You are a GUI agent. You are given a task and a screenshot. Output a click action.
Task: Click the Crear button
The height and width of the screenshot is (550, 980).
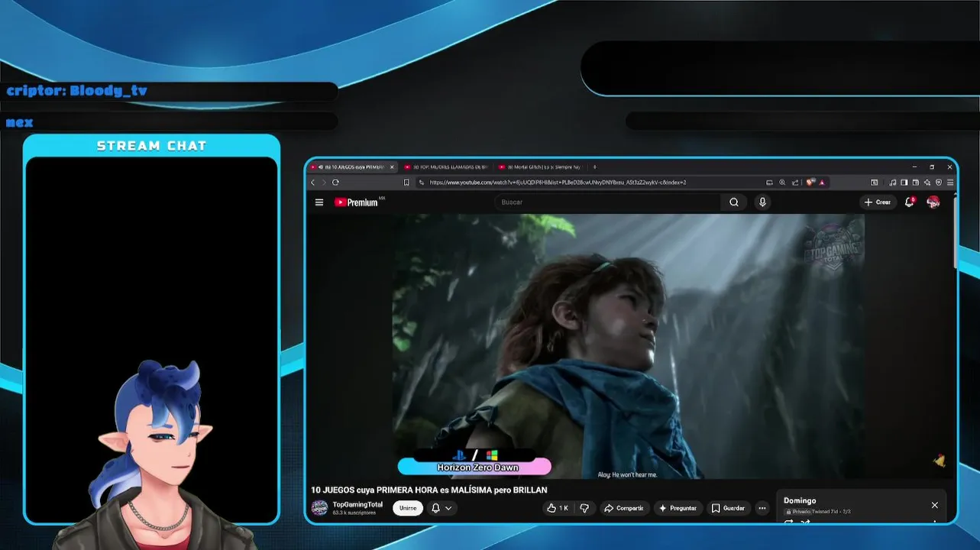click(878, 202)
